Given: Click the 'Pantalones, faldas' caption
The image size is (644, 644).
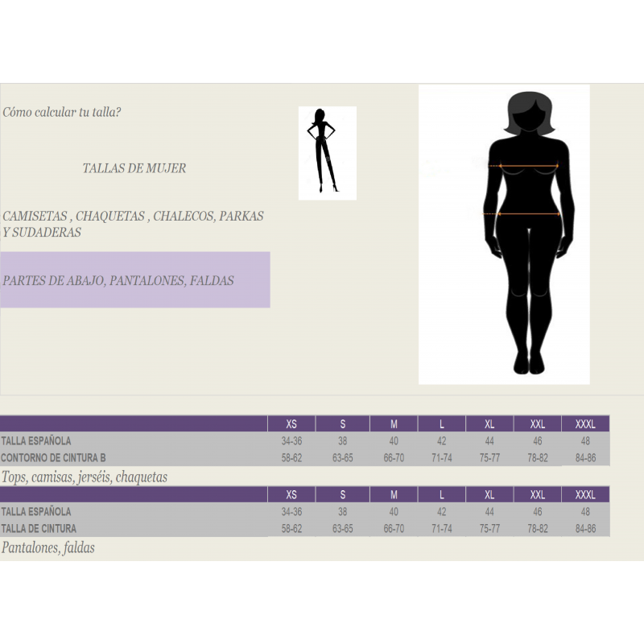Looking at the screenshot, I should tap(48, 547).
